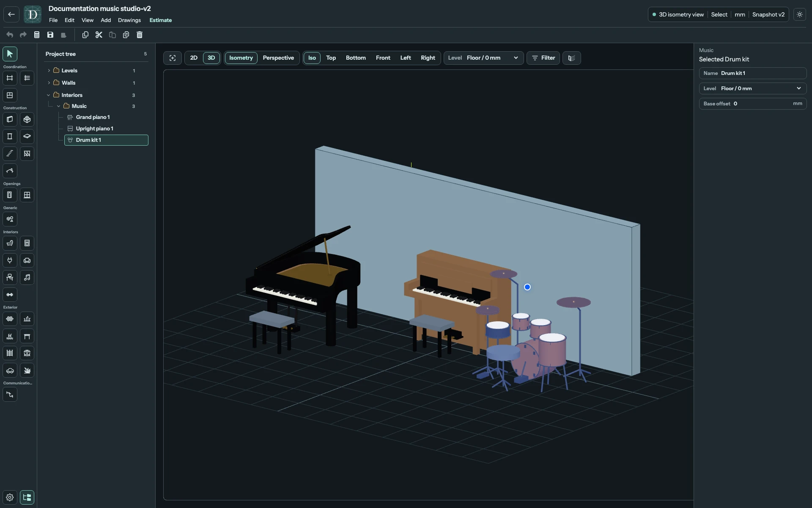The height and width of the screenshot is (508, 812).
Task: Save project with the floppy disk icon
Action: tap(50, 35)
